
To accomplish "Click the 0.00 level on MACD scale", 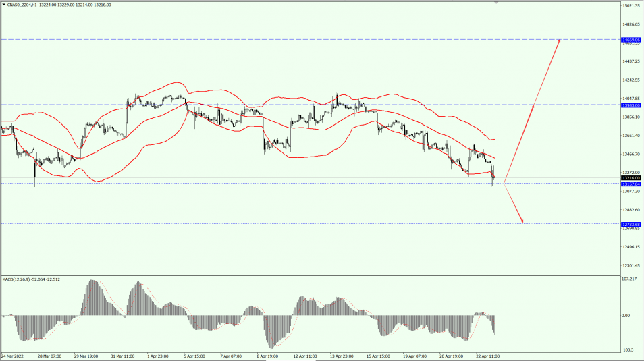I will [627, 316].
